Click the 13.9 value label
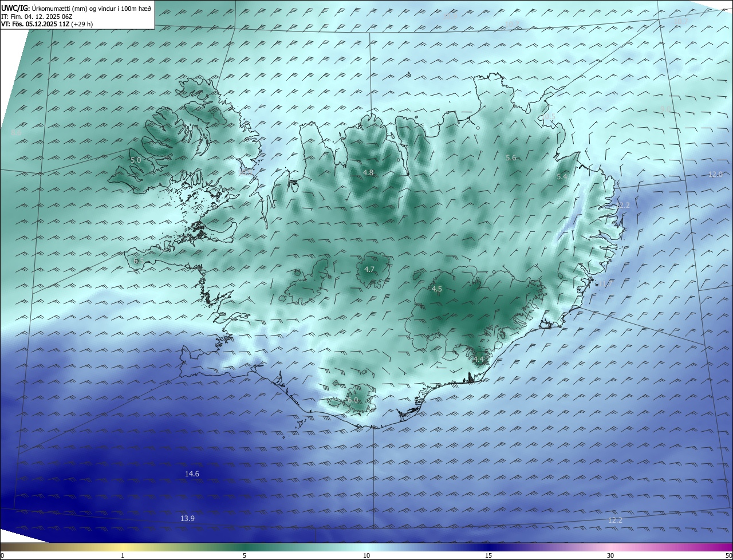The height and width of the screenshot is (560, 733). click(187, 519)
